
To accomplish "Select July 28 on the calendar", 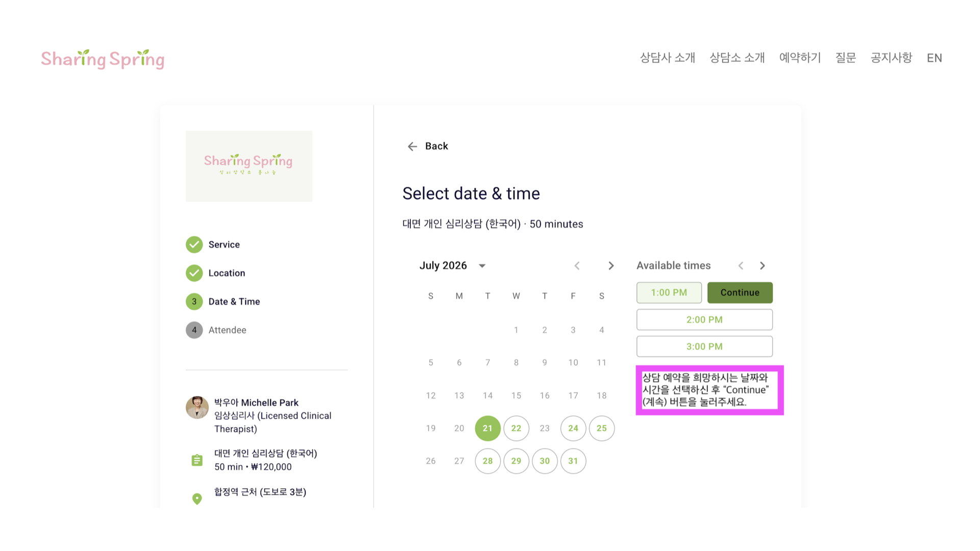I will point(487,461).
